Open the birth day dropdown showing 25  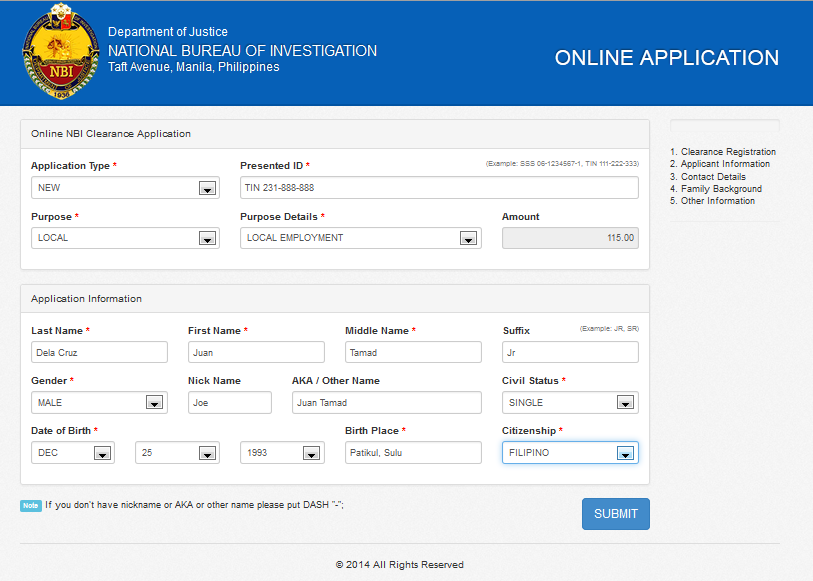pyautogui.click(x=177, y=452)
